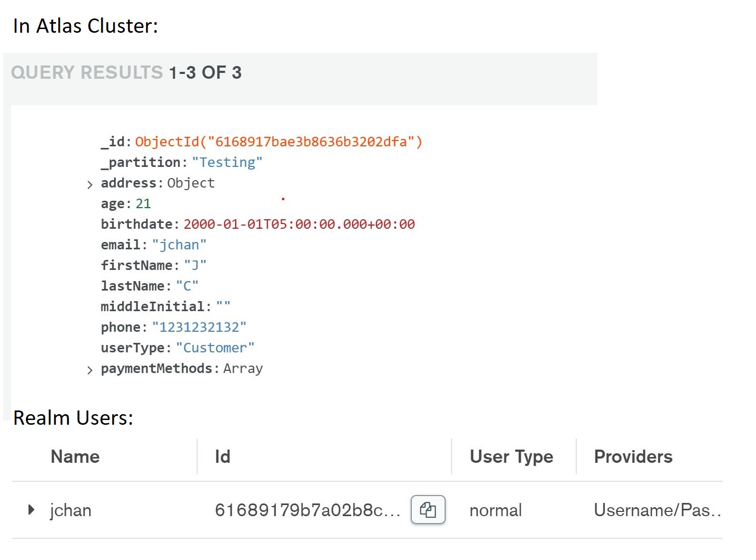Image resolution: width=756 pixels, height=560 pixels.
Task: Expand the jchan user row
Action: (31, 510)
